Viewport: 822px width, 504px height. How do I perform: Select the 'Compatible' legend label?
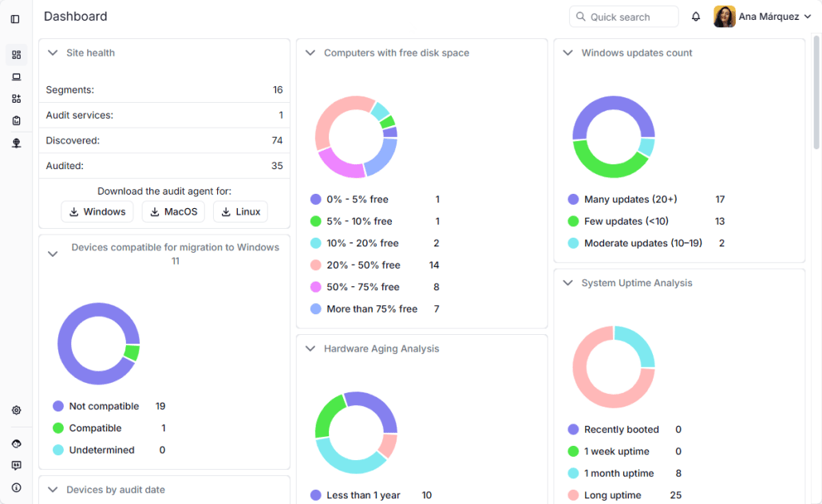point(95,428)
